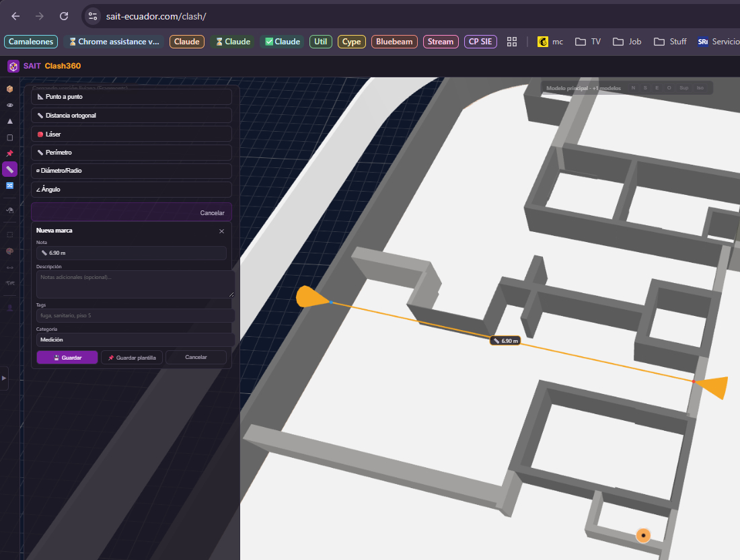Viewport: 740px width, 560px height.
Task: Select the Ángulo measurement option
Action: 131,189
